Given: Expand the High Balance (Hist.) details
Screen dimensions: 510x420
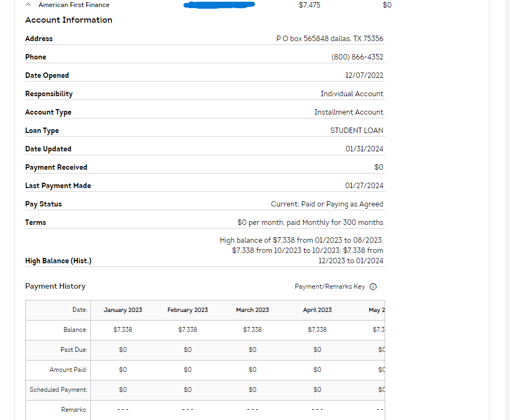Looking at the screenshot, I should pos(58,261).
